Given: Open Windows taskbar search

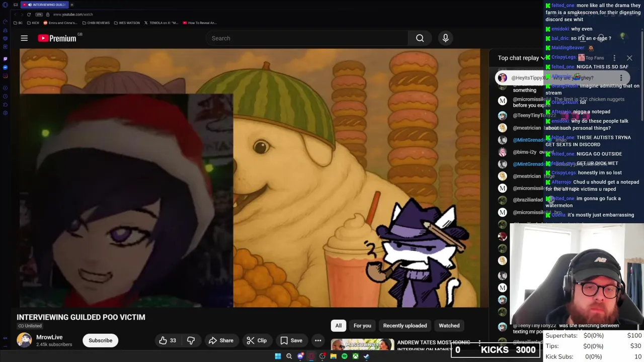Looking at the screenshot, I should [289, 356].
